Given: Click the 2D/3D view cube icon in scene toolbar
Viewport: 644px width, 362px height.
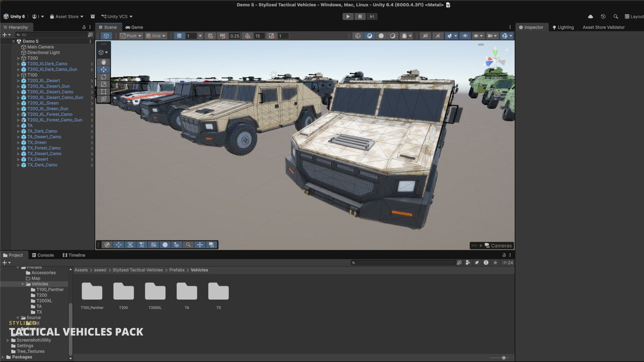Looking at the screenshot, I should tap(106, 36).
